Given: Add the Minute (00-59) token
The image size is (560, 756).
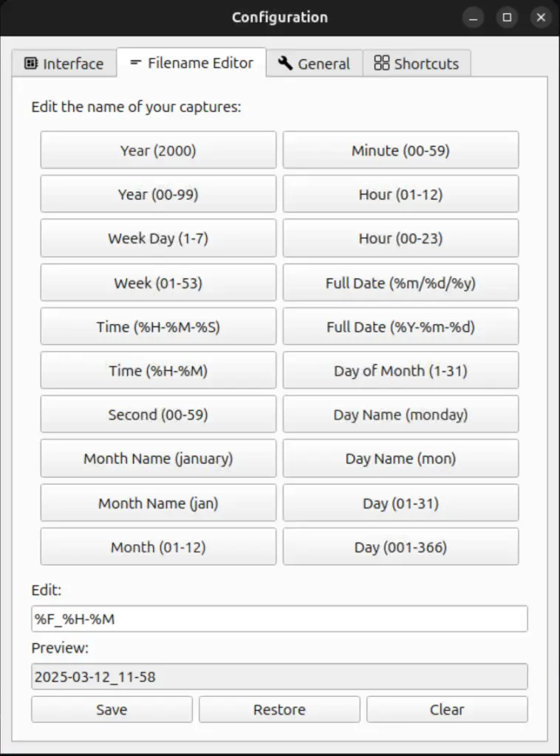Looking at the screenshot, I should 400,151.
